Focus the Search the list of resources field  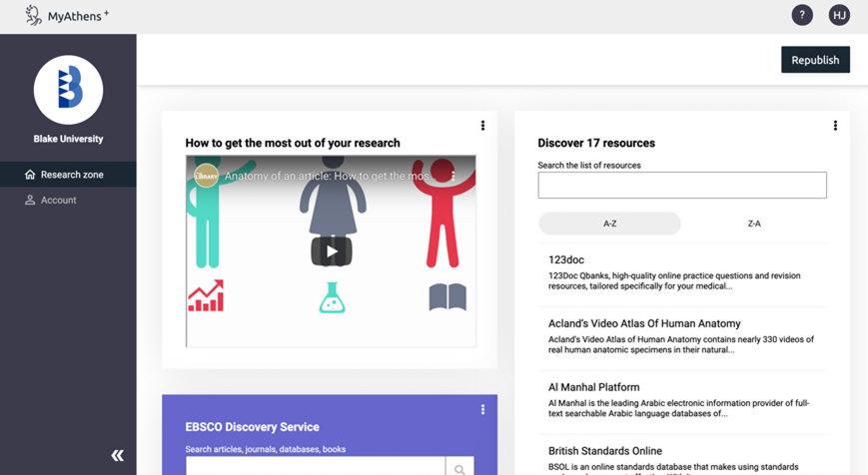pos(682,186)
